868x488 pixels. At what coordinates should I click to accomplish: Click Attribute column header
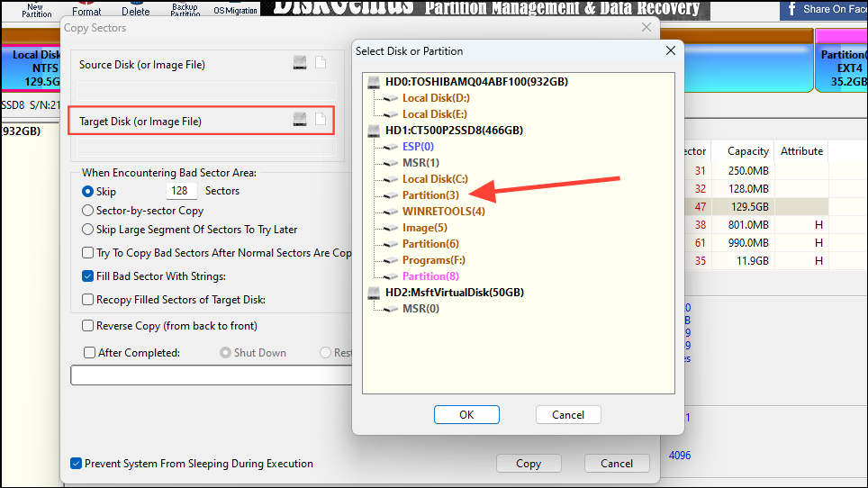[x=801, y=151]
